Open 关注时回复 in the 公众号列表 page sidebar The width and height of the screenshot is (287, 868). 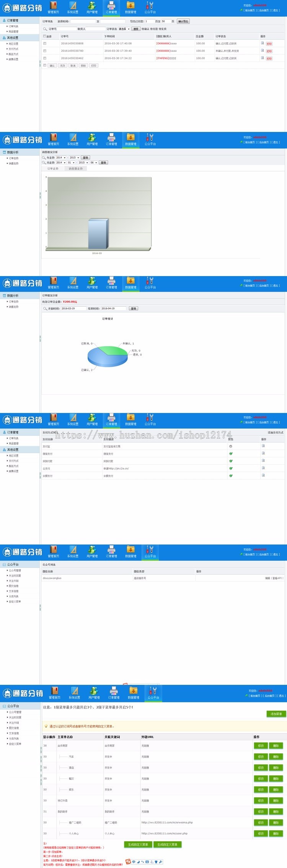click(15, 575)
